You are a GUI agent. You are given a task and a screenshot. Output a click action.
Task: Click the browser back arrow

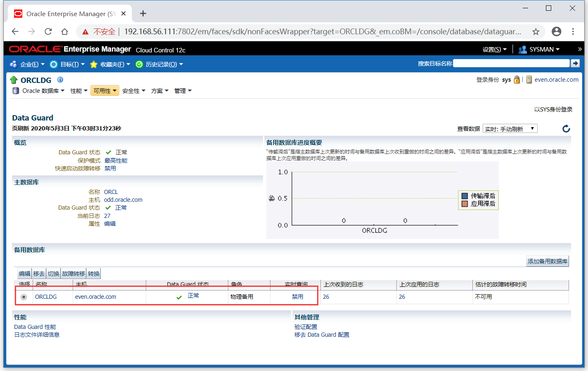[15, 31]
